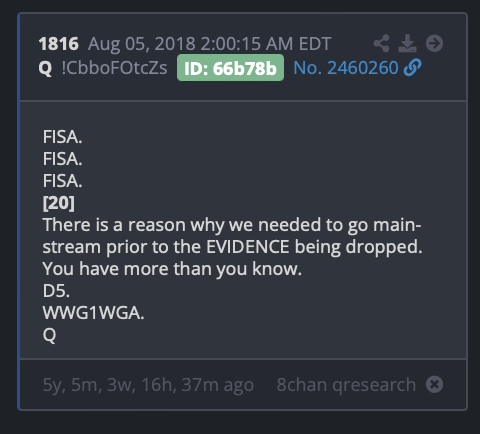Click the bold Q author name
The height and width of the screenshot is (434, 480).
pos(45,68)
